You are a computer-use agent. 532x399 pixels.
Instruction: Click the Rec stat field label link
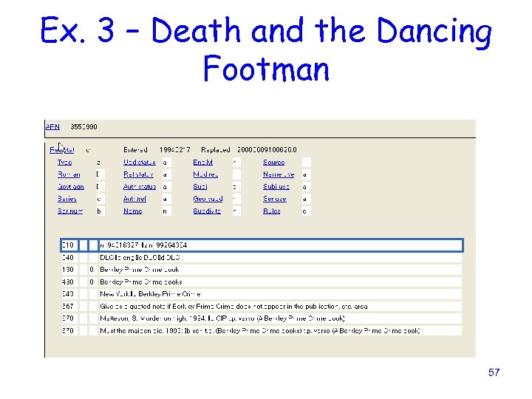tap(62, 150)
